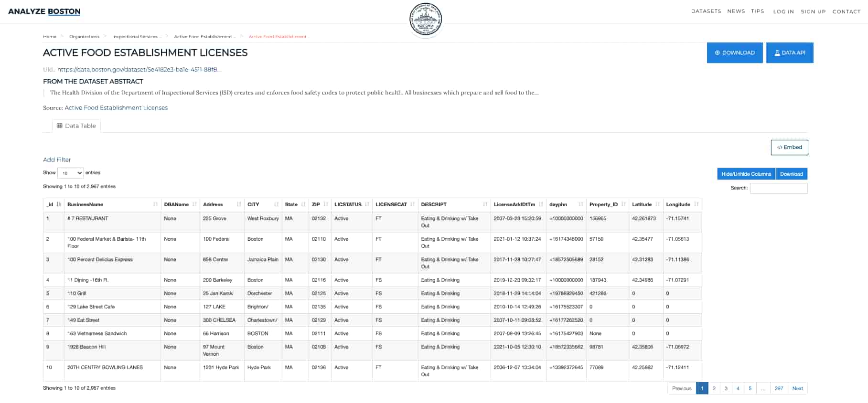This screenshot has height=403, width=868.
Task: Click the ZIP column sort icon
Action: point(326,204)
